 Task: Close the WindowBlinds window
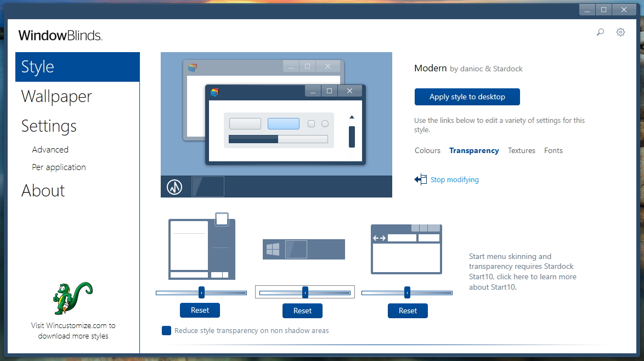click(624, 10)
